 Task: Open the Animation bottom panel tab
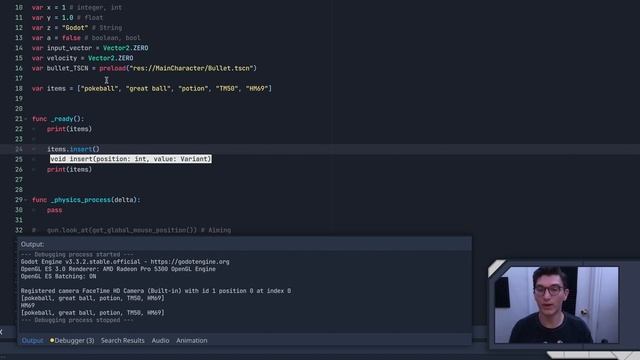point(192,340)
